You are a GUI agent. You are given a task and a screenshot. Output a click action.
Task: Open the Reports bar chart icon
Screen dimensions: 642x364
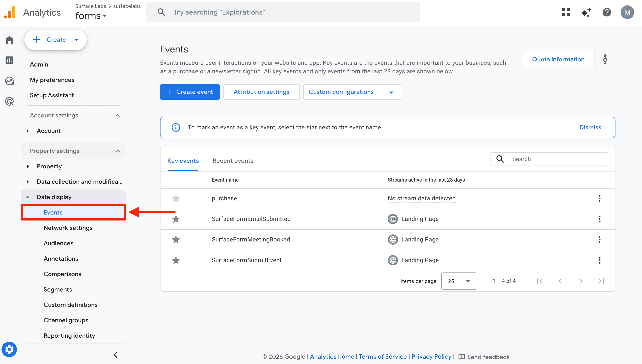[9, 60]
